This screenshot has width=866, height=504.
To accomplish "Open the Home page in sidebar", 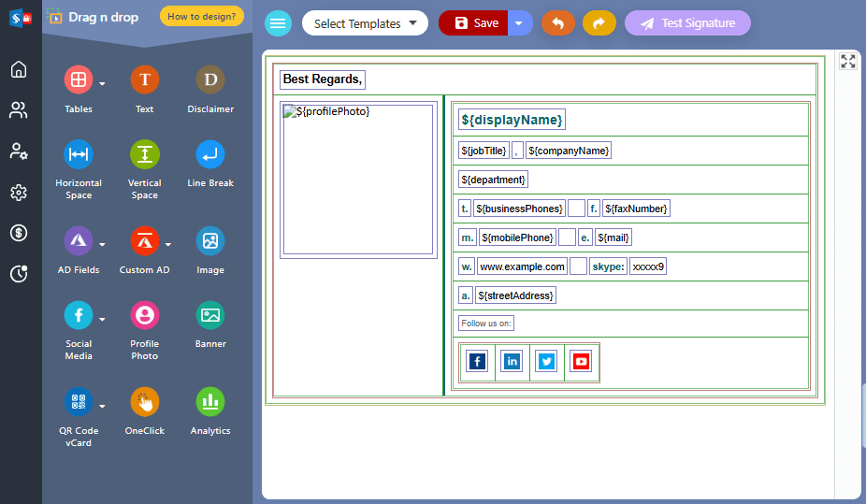I will click(19, 69).
